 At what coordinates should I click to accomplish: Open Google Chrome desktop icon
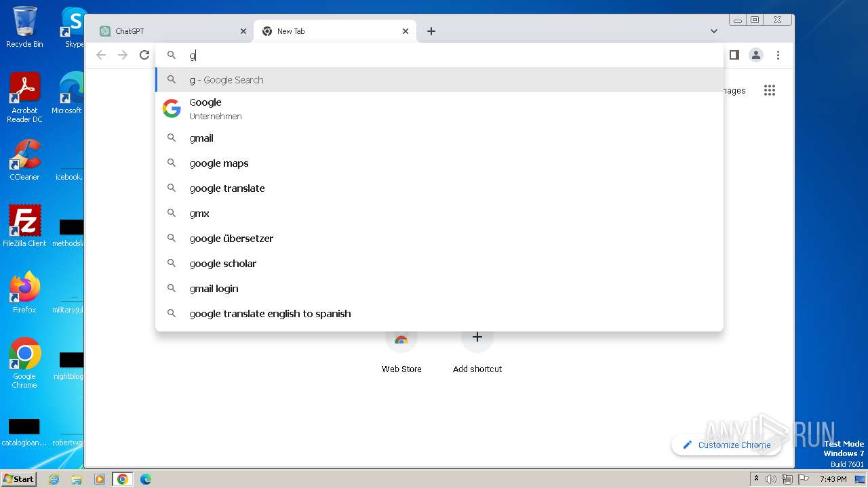(x=24, y=363)
